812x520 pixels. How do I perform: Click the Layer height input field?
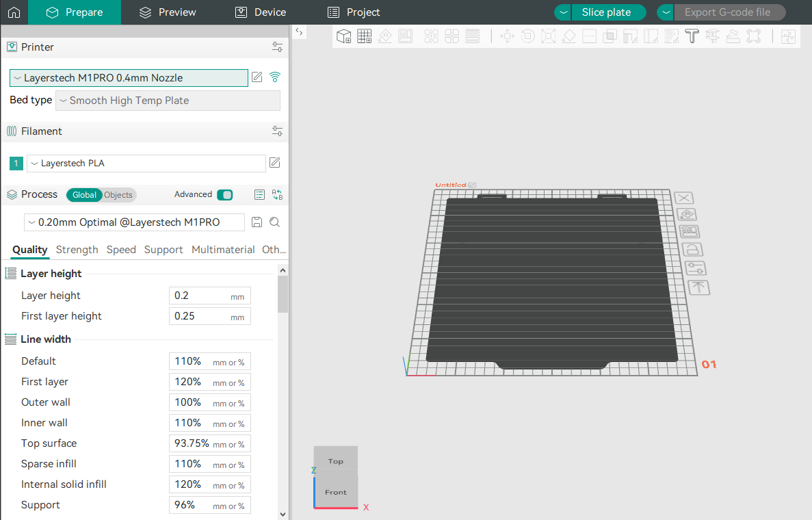pos(209,295)
